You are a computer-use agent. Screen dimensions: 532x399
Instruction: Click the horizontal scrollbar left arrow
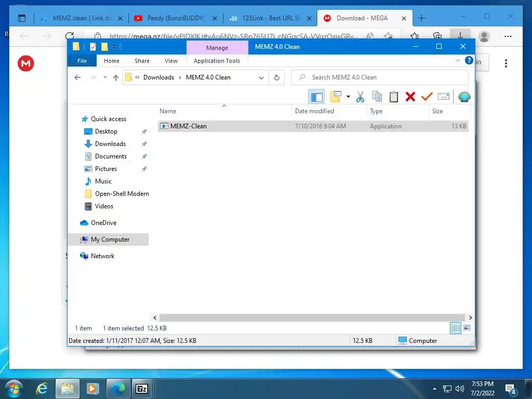tap(155, 317)
